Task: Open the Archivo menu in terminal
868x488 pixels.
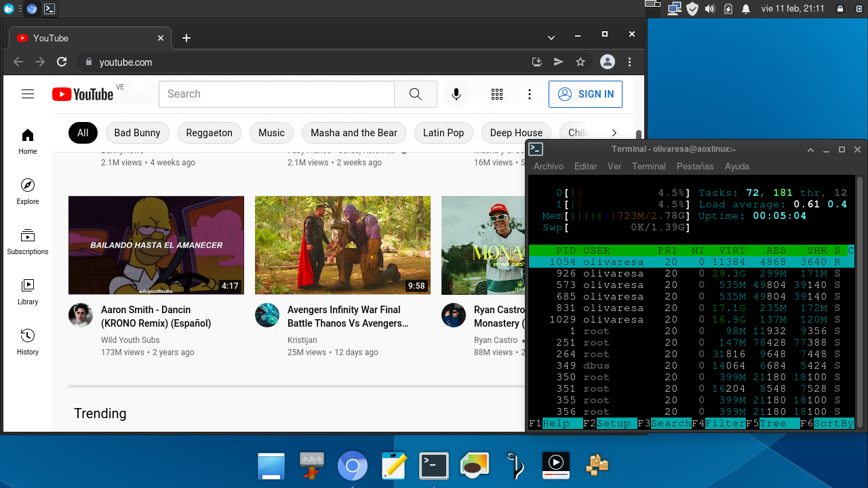Action: 549,166
